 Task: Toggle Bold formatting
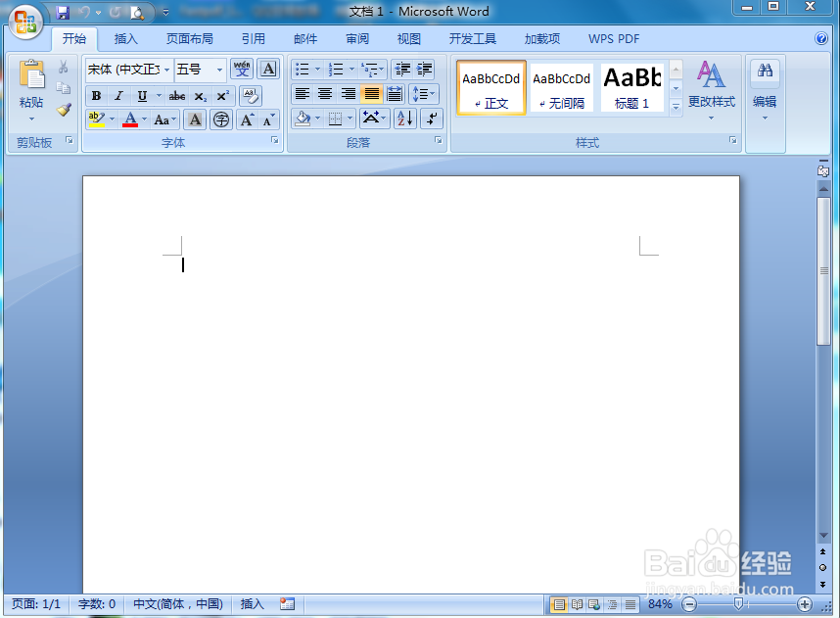pyautogui.click(x=96, y=97)
